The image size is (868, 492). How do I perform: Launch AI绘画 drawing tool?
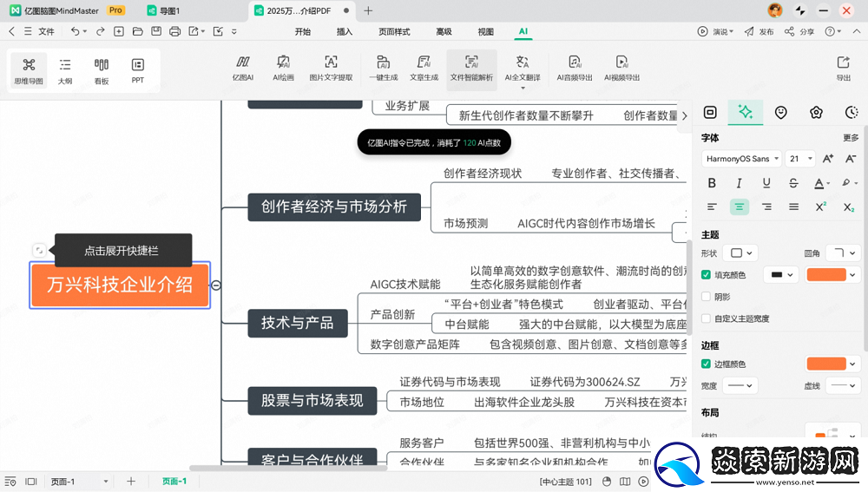pyautogui.click(x=284, y=69)
